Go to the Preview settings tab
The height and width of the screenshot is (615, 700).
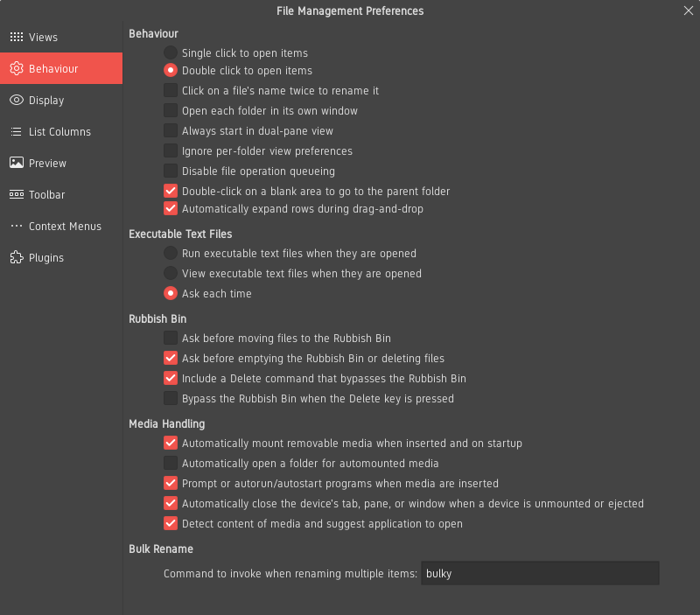pos(47,164)
